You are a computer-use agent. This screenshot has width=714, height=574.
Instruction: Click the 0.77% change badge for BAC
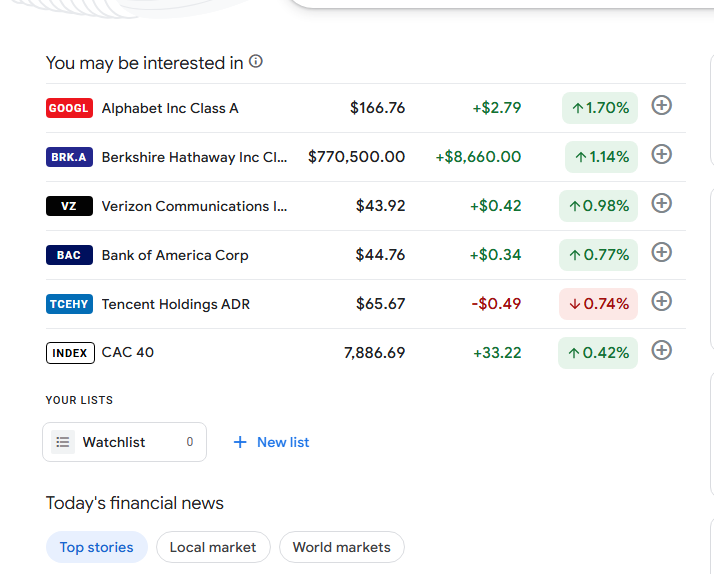click(x=598, y=255)
